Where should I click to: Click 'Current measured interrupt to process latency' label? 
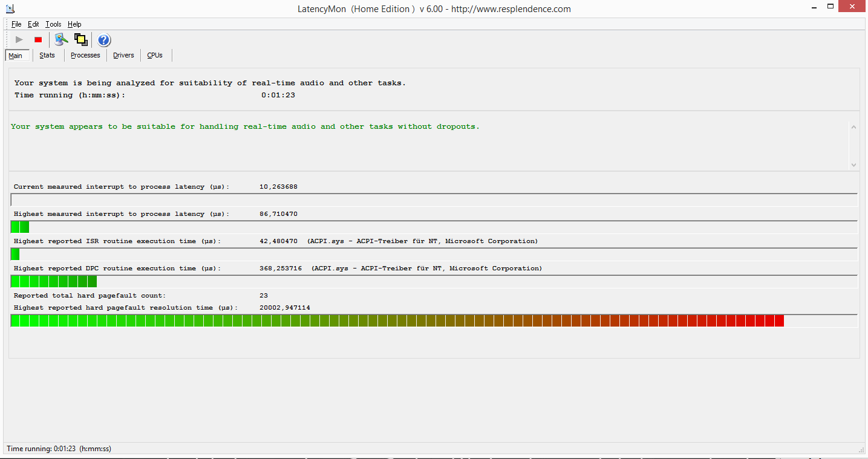coord(122,187)
